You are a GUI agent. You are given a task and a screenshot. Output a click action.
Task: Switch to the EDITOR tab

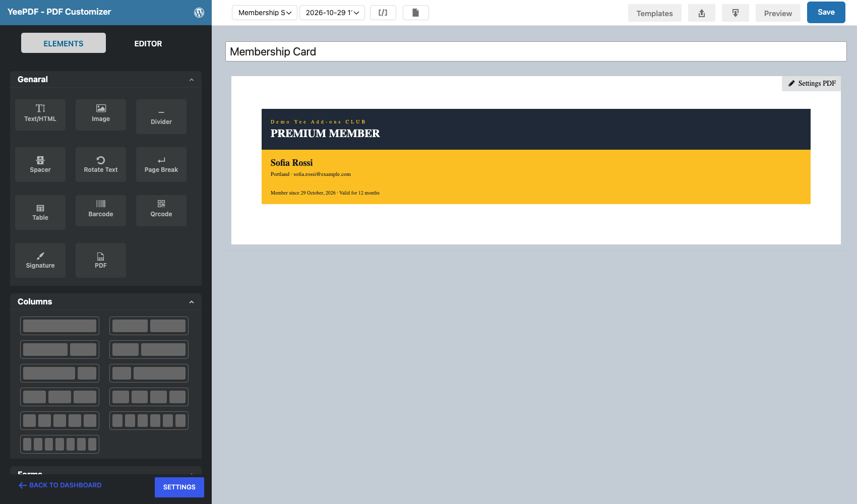148,43
